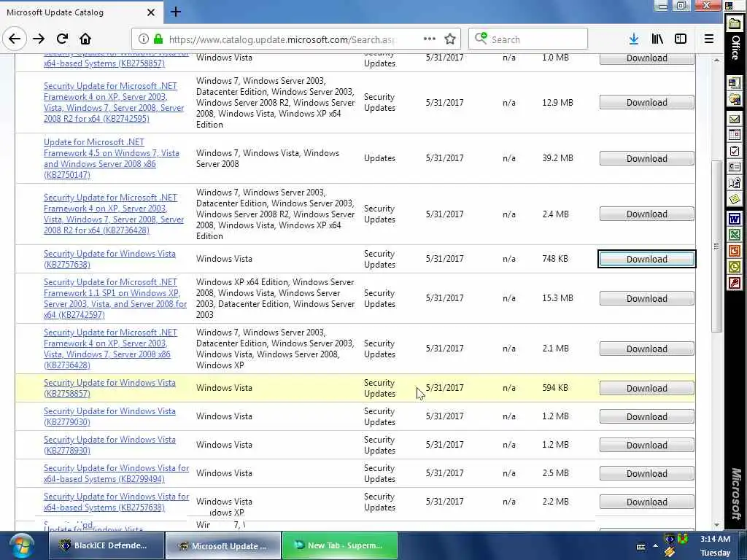Click the 748 KB size cell
747x560 pixels.
tap(555, 259)
